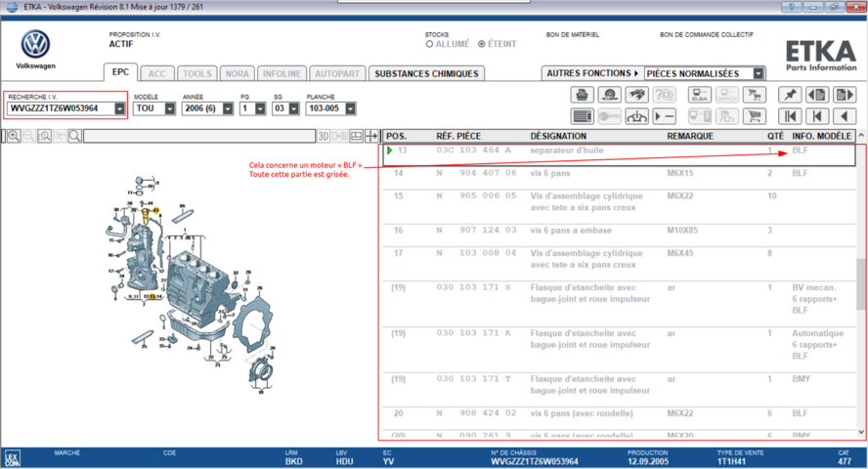The height and width of the screenshot is (469, 868).
Task: Zoom in on the parts diagram
Action: click(x=14, y=136)
